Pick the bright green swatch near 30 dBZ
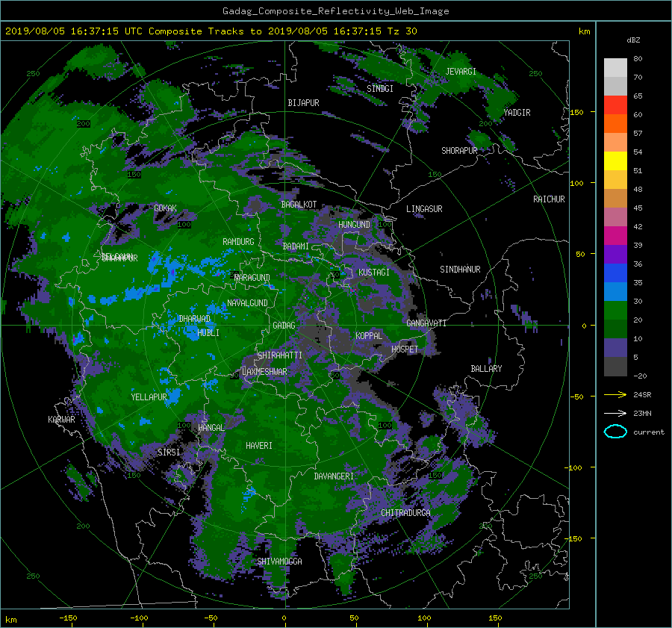Screen dimensions: 672x628 pyautogui.click(x=615, y=311)
